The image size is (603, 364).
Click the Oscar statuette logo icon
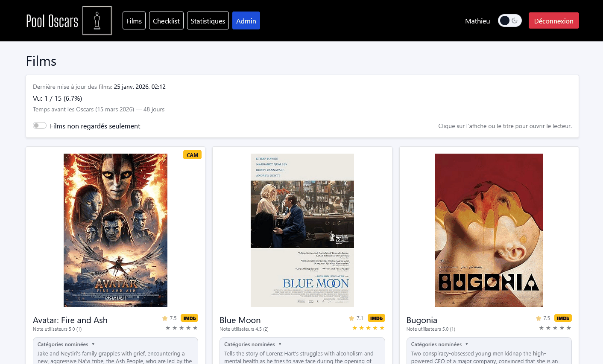coord(97,20)
